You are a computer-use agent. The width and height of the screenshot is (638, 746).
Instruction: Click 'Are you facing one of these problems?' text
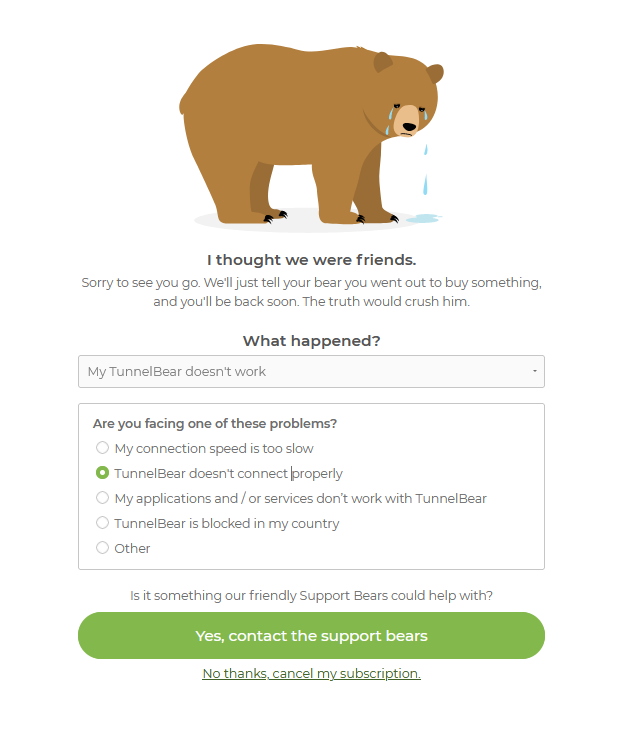coord(215,423)
